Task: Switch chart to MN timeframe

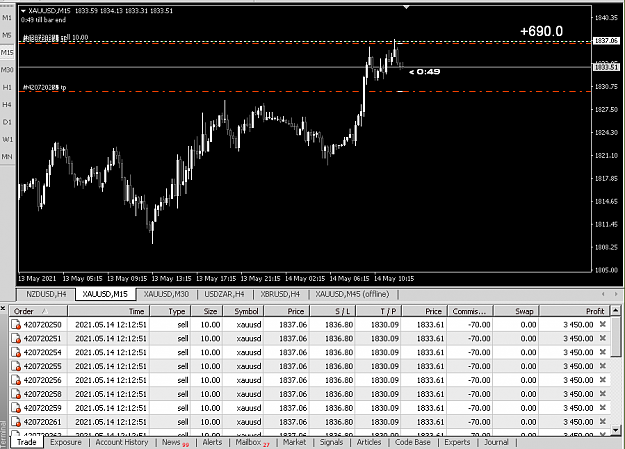Action: (7, 157)
